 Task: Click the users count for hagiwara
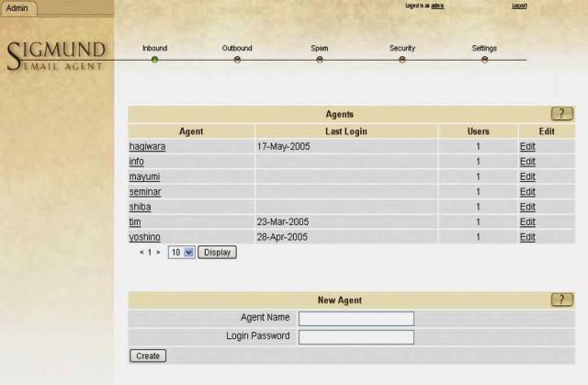click(478, 147)
